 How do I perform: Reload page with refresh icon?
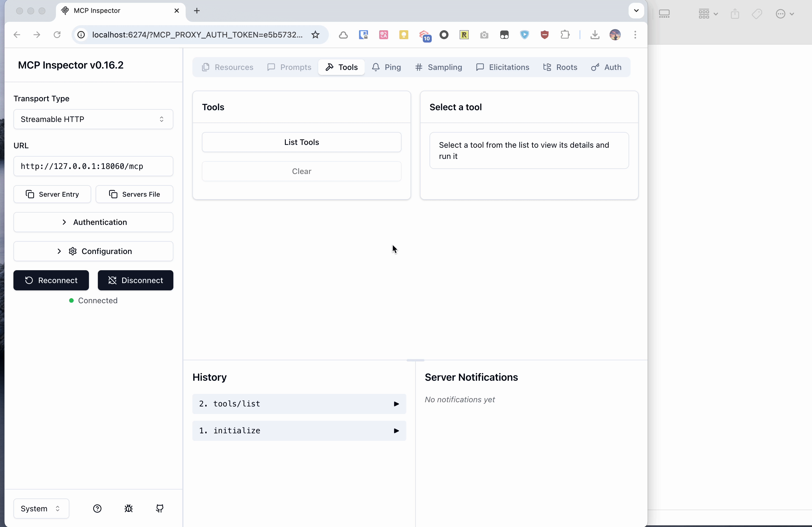57,34
